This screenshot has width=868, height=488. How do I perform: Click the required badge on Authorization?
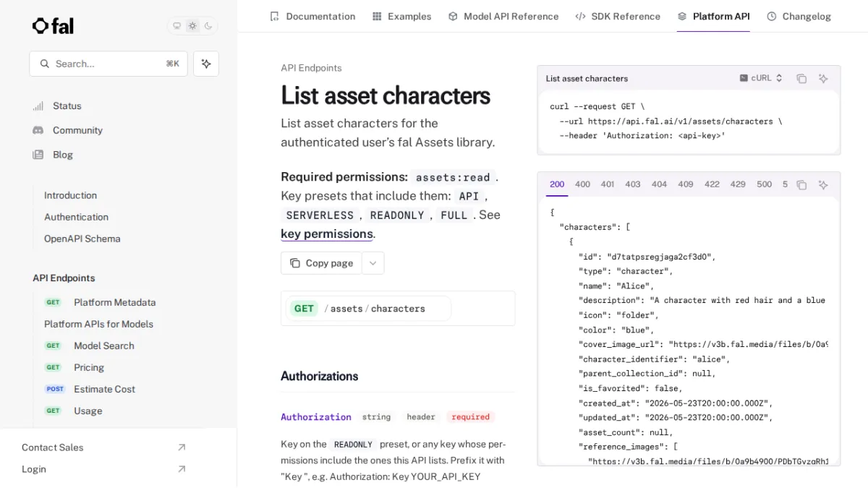pyautogui.click(x=470, y=417)
